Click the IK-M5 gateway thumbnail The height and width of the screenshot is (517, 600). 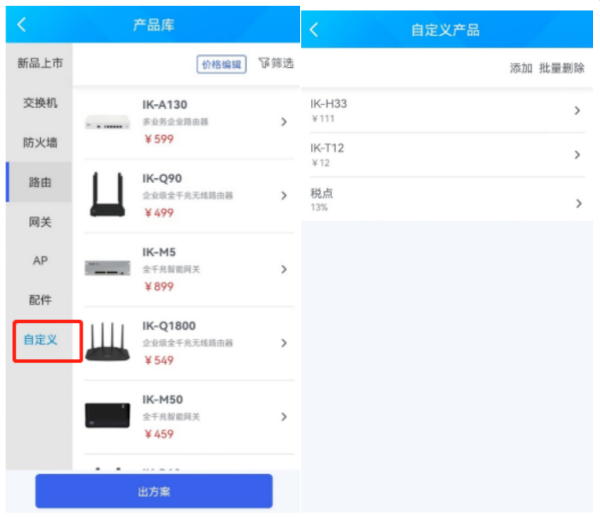point(108,268)
